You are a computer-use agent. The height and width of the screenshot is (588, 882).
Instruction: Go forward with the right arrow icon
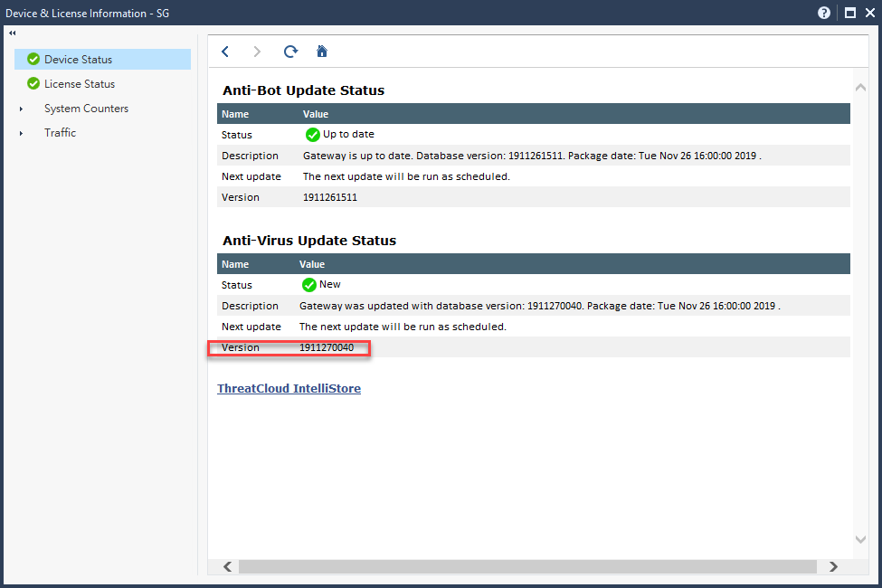click(x=257, y=52)
